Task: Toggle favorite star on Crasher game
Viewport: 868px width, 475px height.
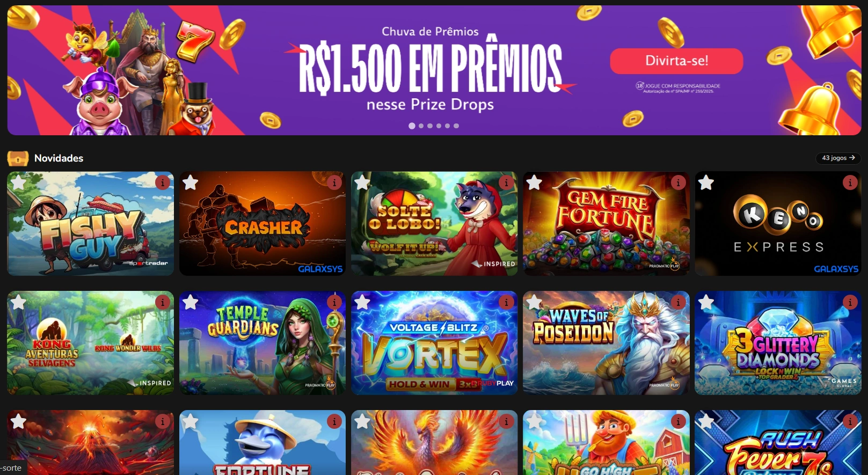Action: 191,182
